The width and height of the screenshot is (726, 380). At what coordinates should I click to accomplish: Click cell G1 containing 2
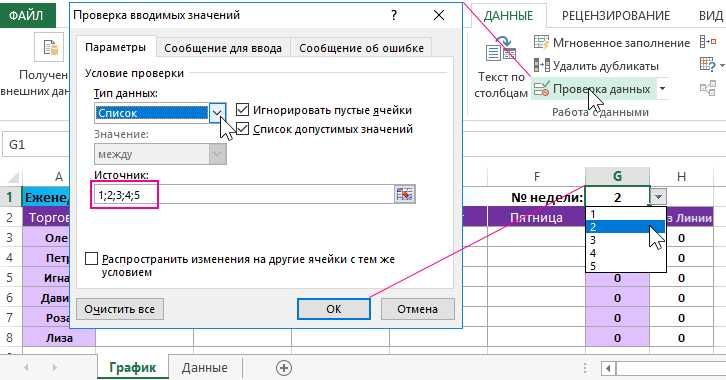617,197
